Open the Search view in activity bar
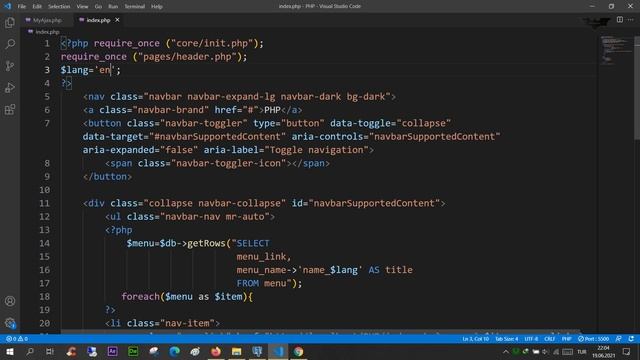 pos(10,44)
